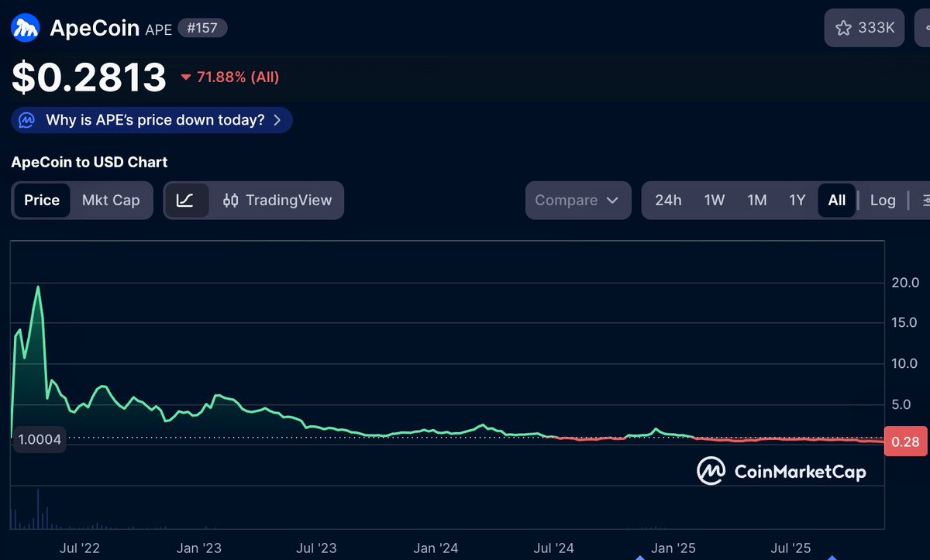The image size is (930, 560).
Task: Open the Compare dropdown
Action: 577,200
